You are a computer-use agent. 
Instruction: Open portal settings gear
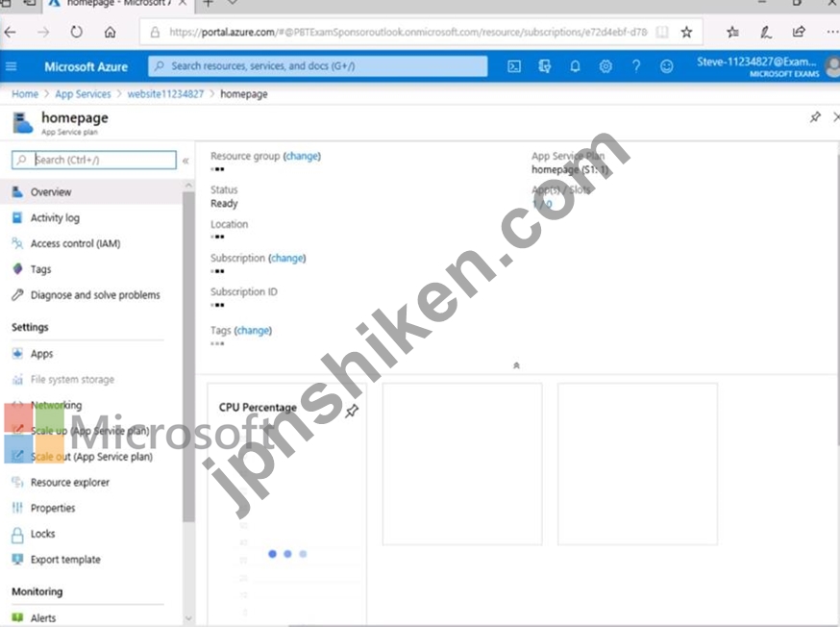pyautogui.click(x=605, y=66)
